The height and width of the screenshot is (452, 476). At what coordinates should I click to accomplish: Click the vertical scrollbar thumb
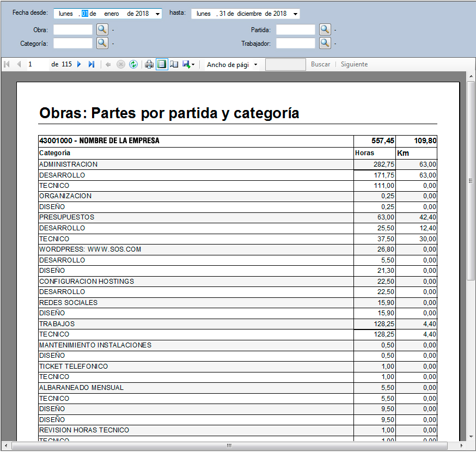[x=471, y=181]
